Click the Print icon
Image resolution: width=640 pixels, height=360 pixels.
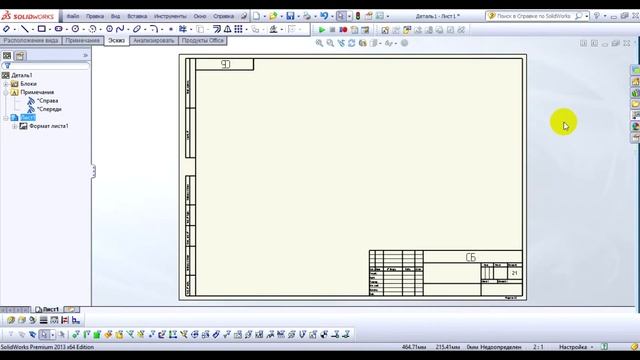pyautogui.click(x=307, y=16)
